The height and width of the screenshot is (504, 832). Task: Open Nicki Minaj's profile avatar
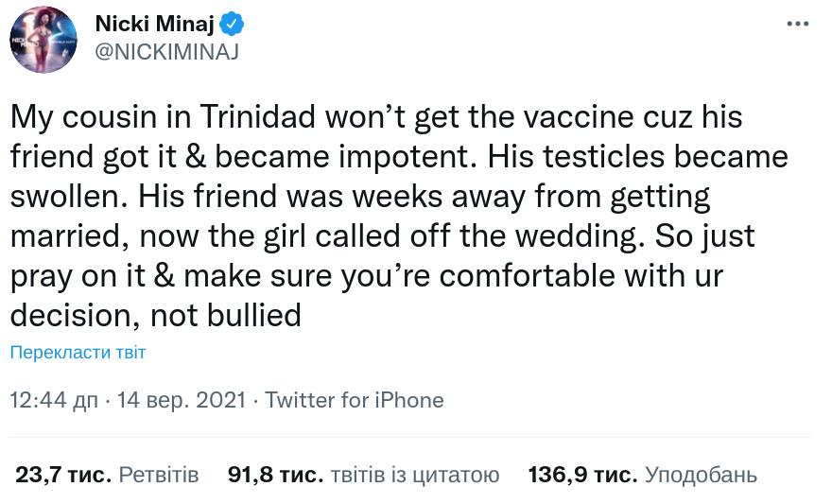pos(43,40)
